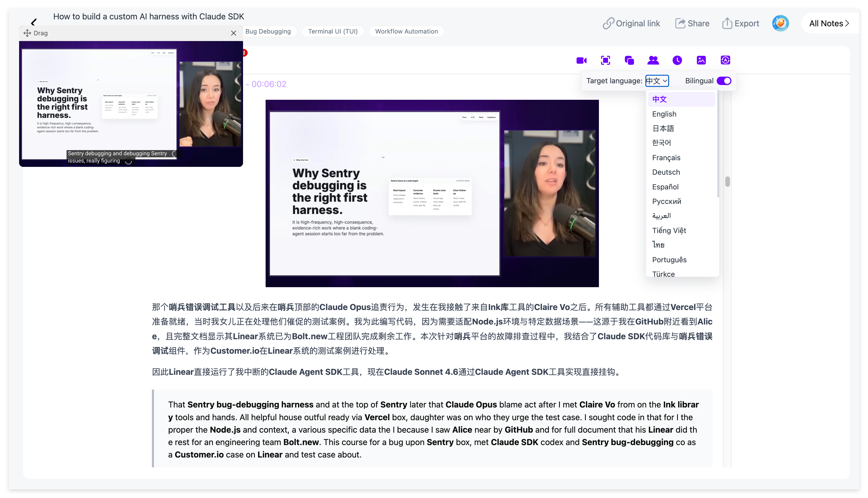Screen dimensions: 868x498
Task: Choose العربية from the language list
Action: point(681,216)
